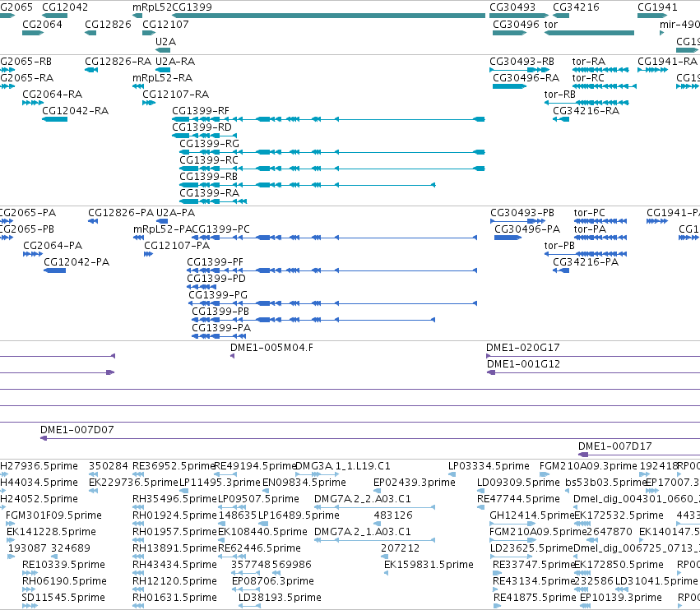The height and width of the screenshot is (610, 700).
Task: Select the CG12107-PA protein label
Action: [177, 246]
